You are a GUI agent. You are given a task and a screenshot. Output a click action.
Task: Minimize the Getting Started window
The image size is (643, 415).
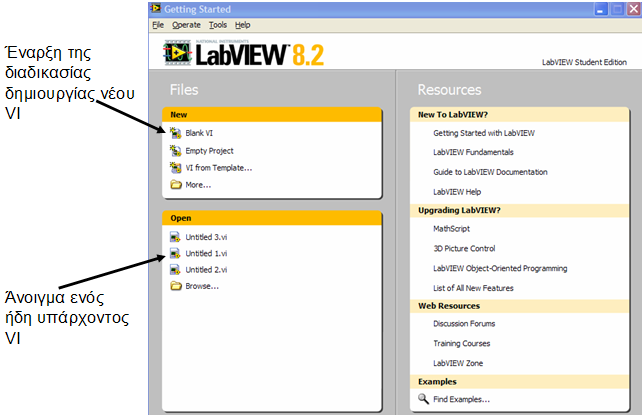[x=601, y=9]
